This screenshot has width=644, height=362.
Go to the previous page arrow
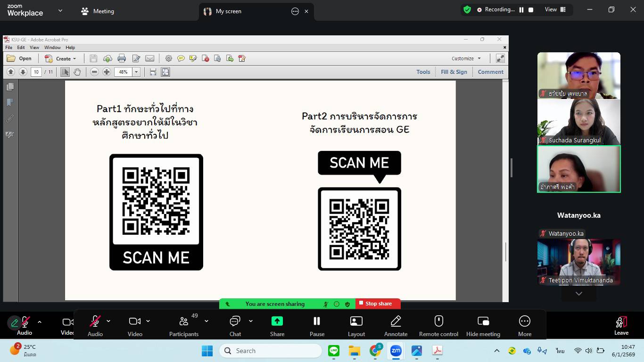[11, 72]
